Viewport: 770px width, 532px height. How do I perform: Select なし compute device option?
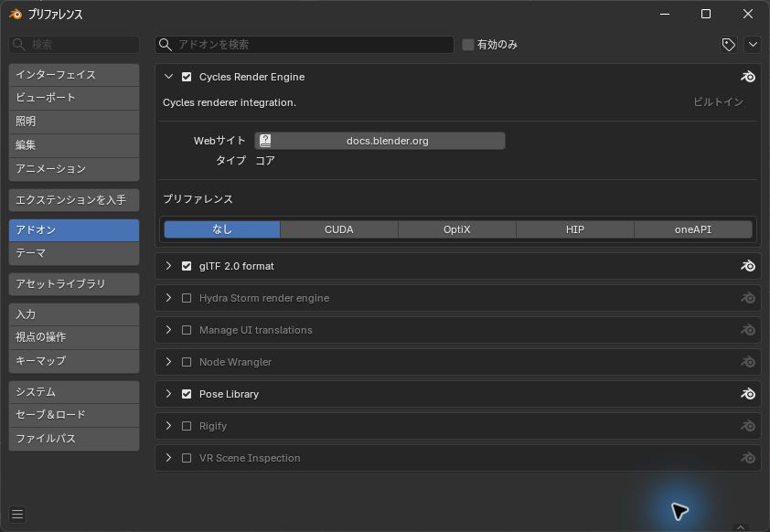tap(222, 229)
